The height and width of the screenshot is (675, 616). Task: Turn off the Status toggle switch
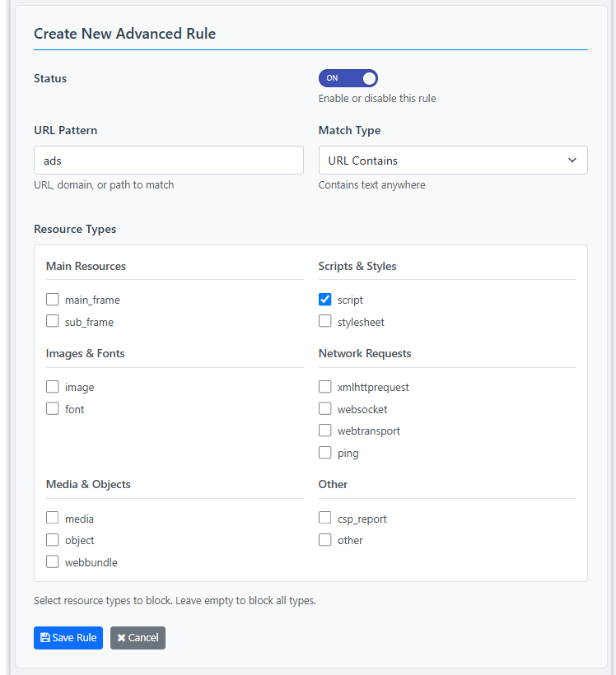tap(348, 78)
